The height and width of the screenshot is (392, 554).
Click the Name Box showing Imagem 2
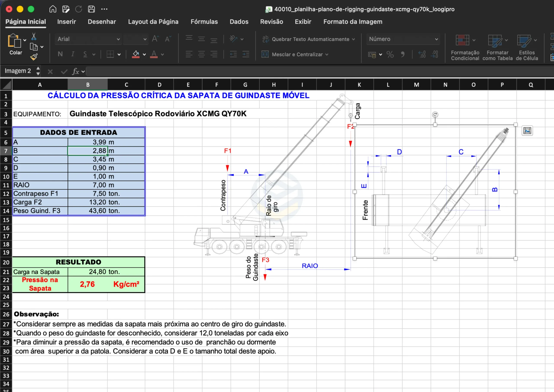click(x=18, y=71)
